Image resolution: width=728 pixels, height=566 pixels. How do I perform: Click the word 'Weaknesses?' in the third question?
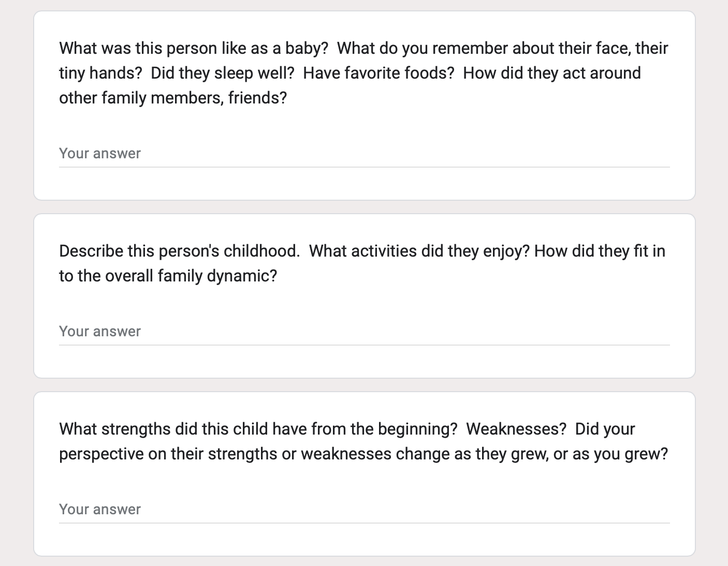point(516,429)
